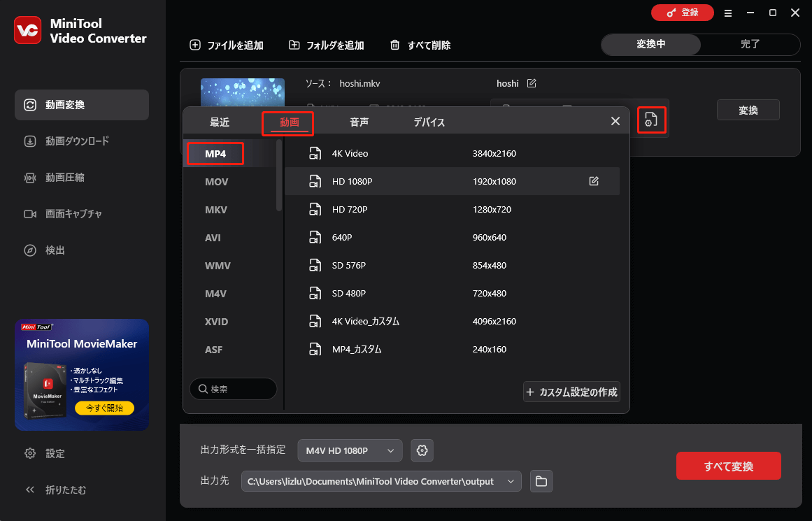Click the format 検索 search field
Screen dimensions: 812x521
(x=233, y=389)
